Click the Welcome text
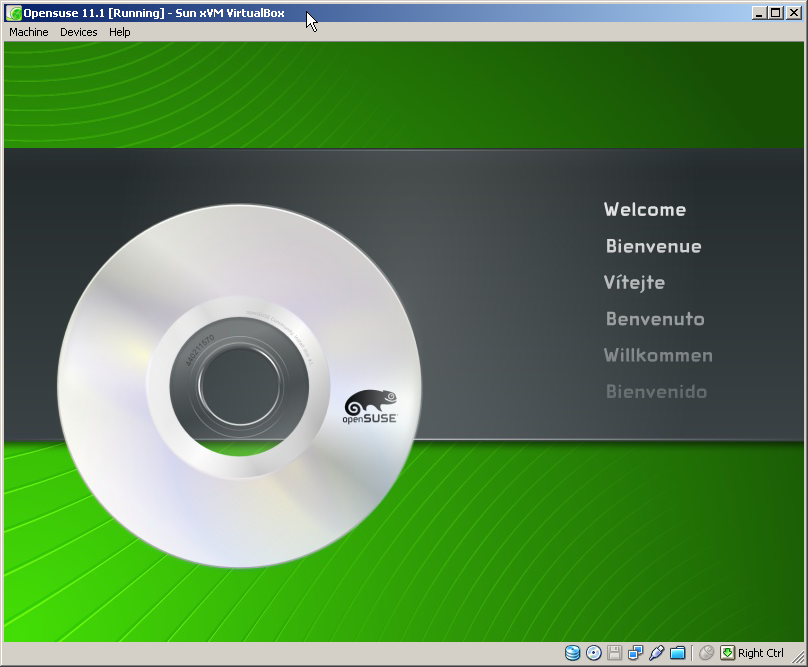 pyautogui.click(x=645, y=209)
